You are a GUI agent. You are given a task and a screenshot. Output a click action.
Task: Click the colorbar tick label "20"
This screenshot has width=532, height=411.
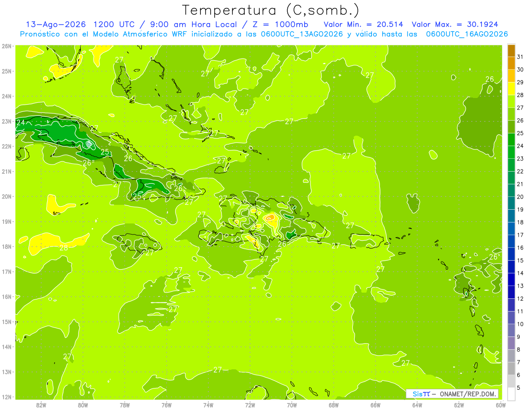tap(520, 197)
